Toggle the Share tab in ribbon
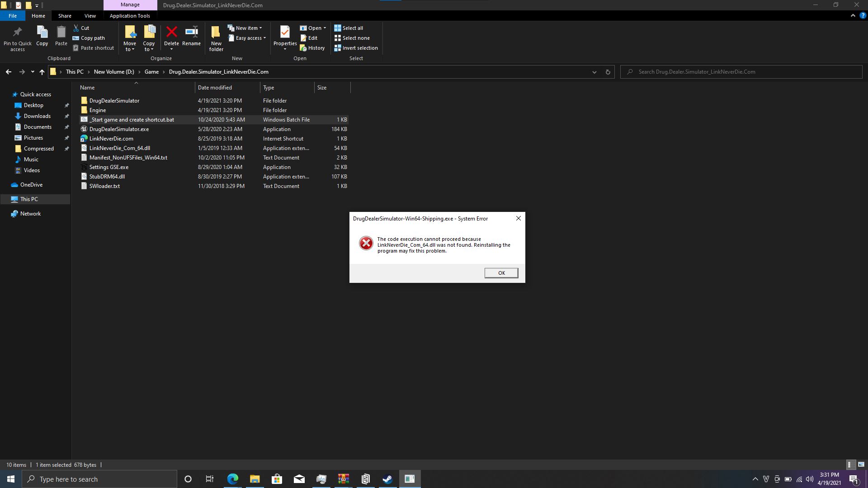Screen dimensions: 868x488 pos(64,16)
